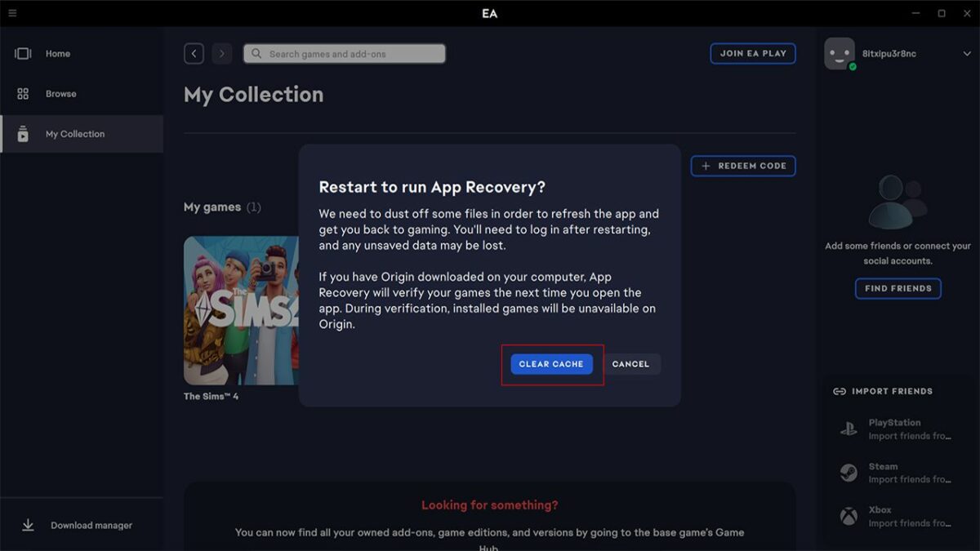Click the Browse grid icon
Viewport: 980px width, 551px height.
(x=23, y=94)
